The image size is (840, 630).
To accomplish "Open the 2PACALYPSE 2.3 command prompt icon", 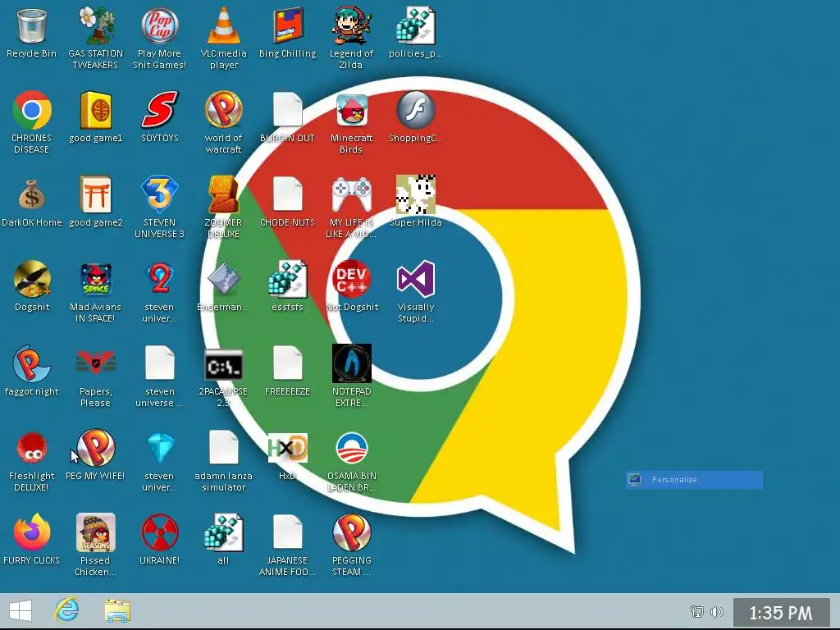I will pyautogui.click(x=223, y=364).
